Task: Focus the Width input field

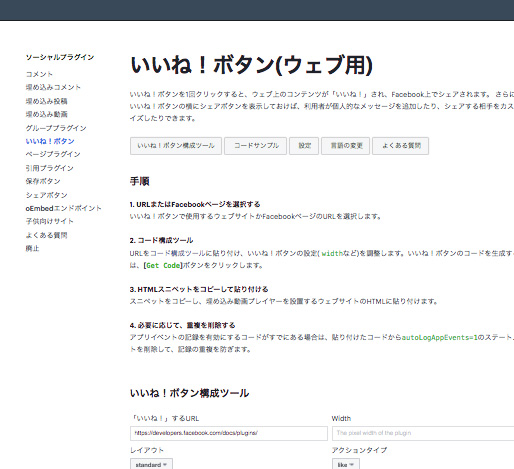Action: (423, 433)
